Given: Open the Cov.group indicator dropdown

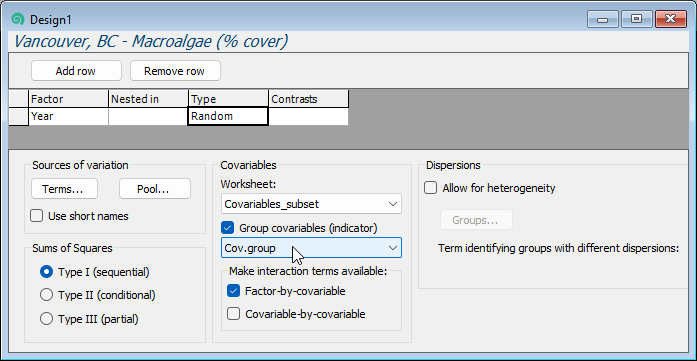Looking at the screenshot, I should [x=311, y=248].
